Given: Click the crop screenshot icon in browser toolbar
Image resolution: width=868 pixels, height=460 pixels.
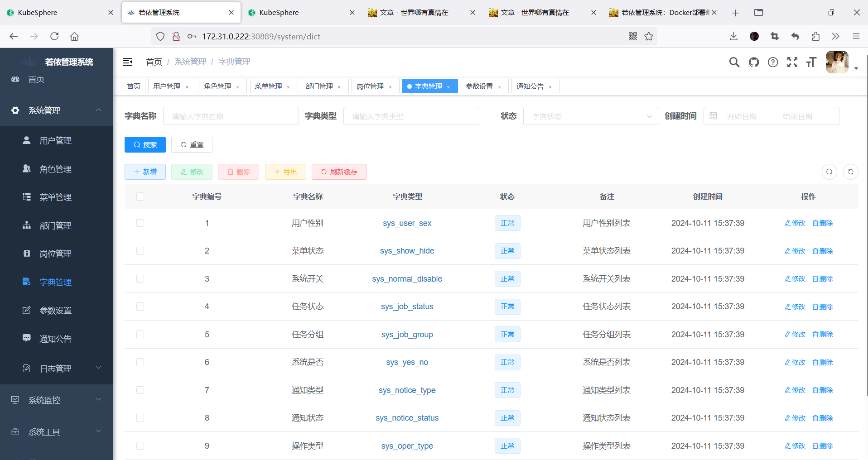Looking at the screenshot, I should [x=775, y=36].
